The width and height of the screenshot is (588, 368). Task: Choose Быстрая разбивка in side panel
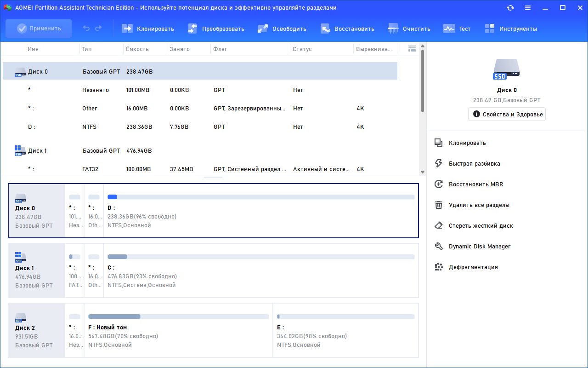coord(475,164)
